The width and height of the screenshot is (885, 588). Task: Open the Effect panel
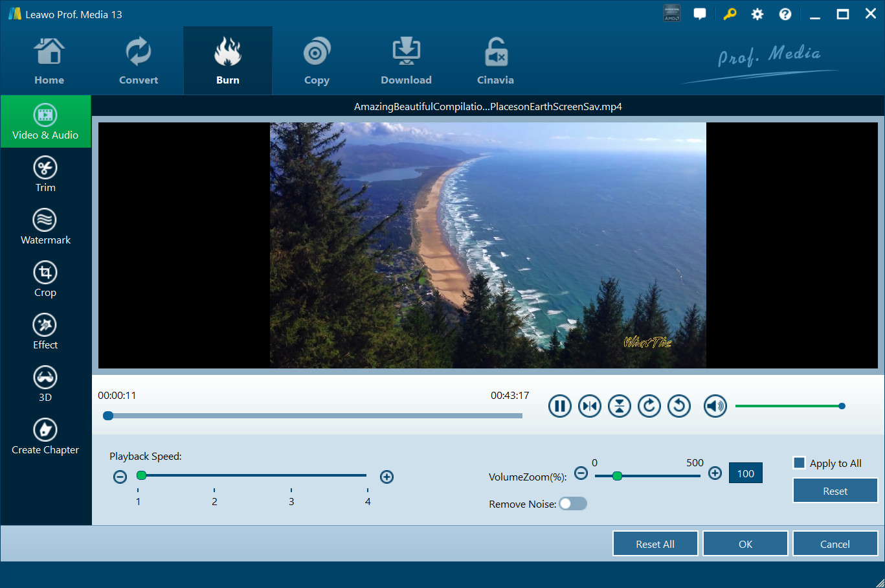click(x=45, y=332)
